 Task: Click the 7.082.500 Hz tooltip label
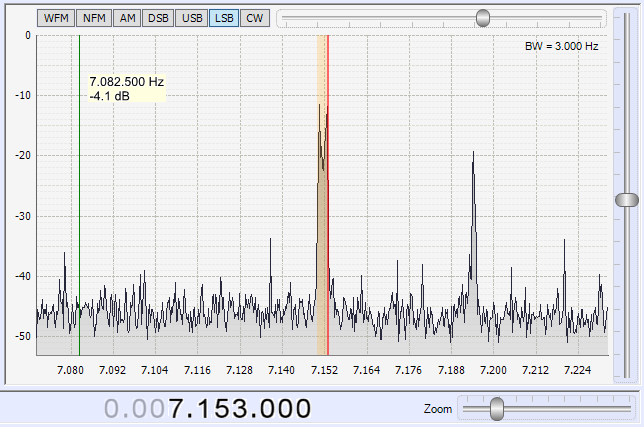[x=126, y=89]
